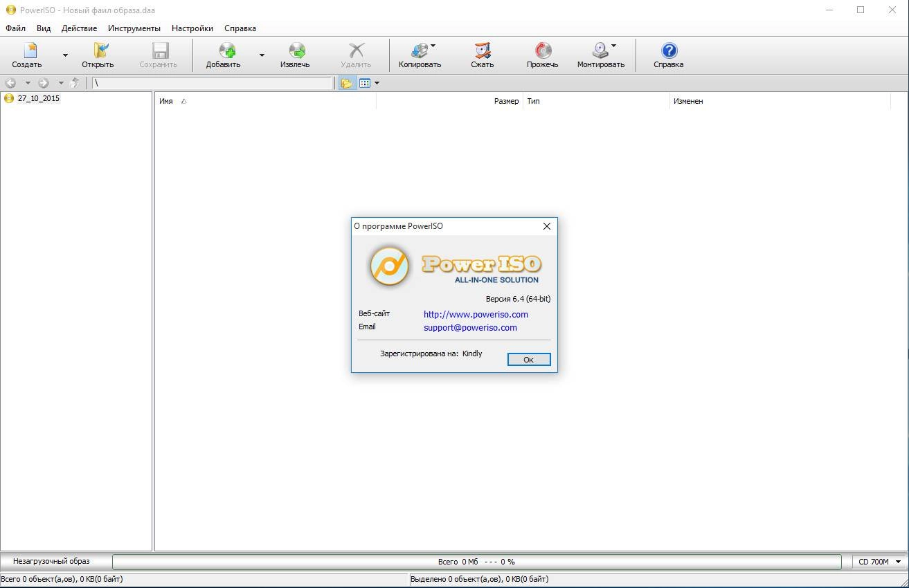Click the go up one level icon

(75, 83)
